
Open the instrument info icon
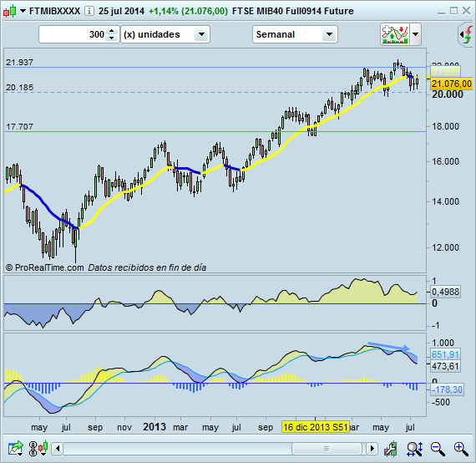coord(89,11)
